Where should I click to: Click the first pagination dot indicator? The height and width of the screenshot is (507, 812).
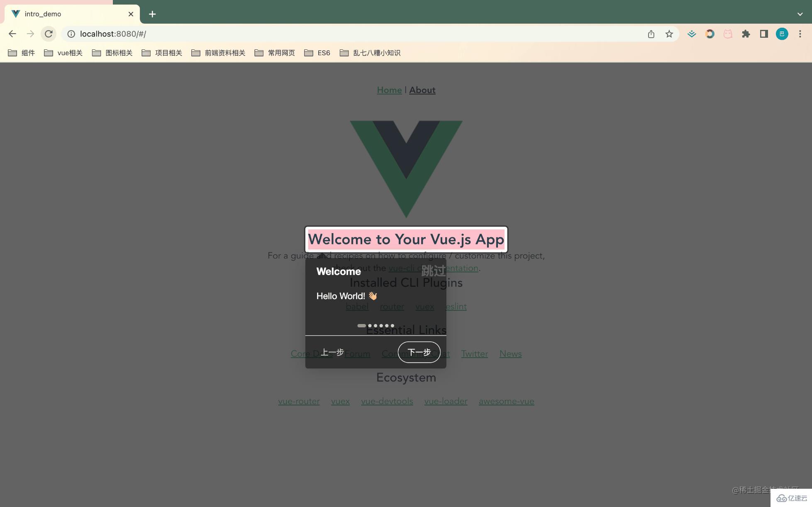361,325
